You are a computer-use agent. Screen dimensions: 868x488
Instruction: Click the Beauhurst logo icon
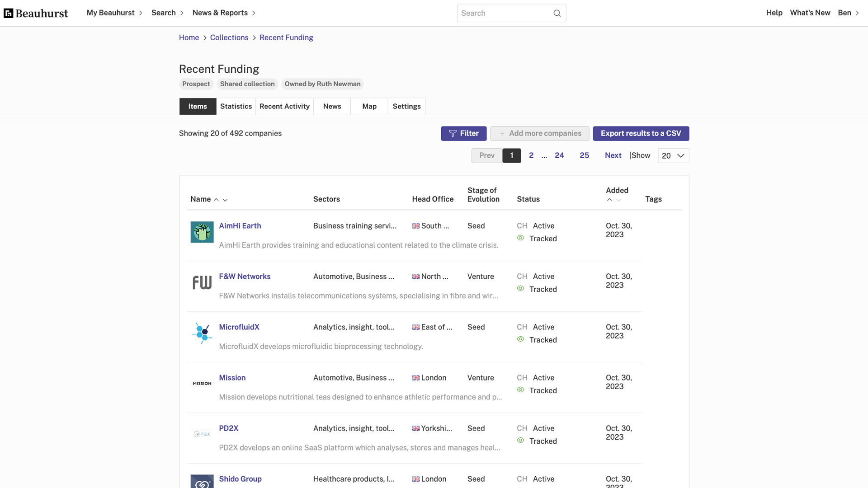pos(8,13)
